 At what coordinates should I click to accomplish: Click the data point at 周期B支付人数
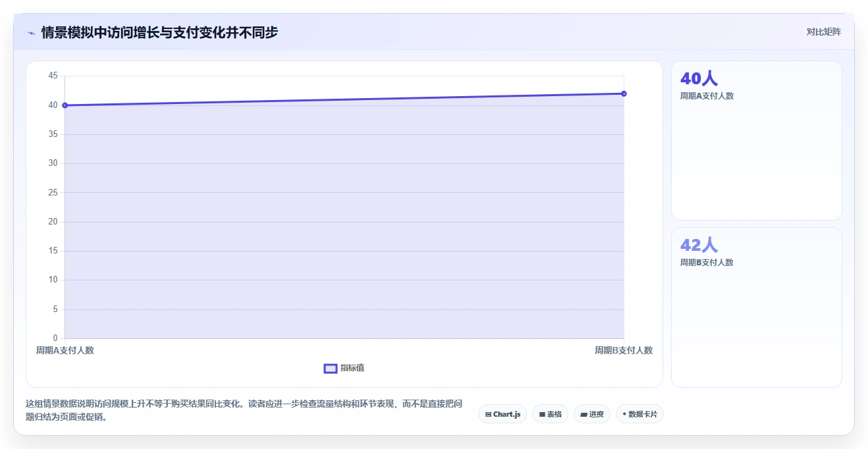click(x=624, y=93)
